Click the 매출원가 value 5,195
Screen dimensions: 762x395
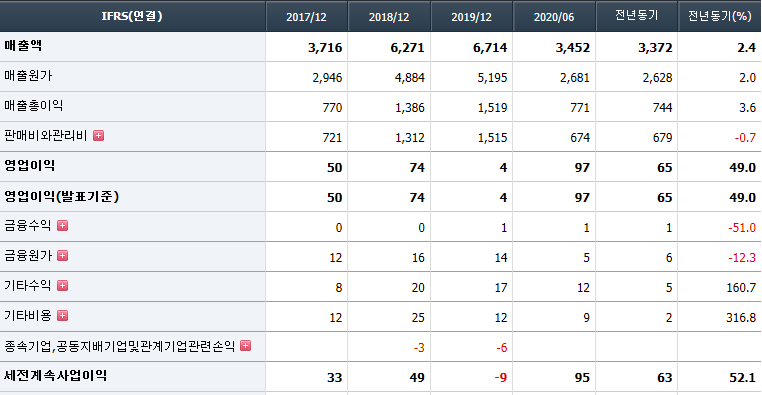click(492, 78)
